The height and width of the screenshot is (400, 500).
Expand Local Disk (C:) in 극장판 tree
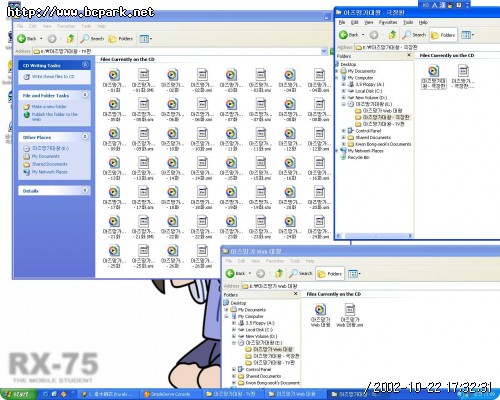343,91
